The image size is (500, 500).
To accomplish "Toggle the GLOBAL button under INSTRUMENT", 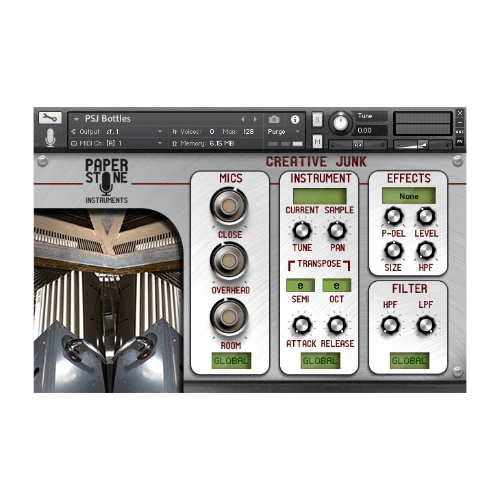I will (320, 361).
